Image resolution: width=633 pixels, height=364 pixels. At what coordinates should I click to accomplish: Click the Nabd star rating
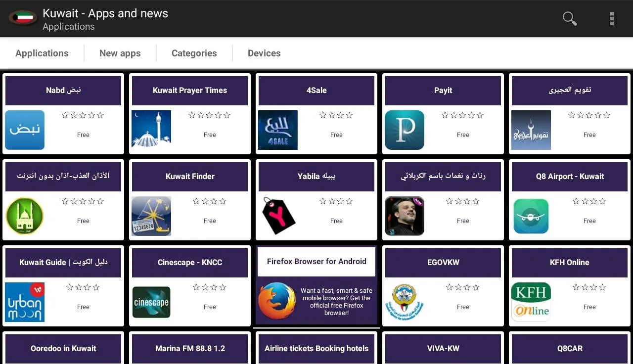point(83,115)
